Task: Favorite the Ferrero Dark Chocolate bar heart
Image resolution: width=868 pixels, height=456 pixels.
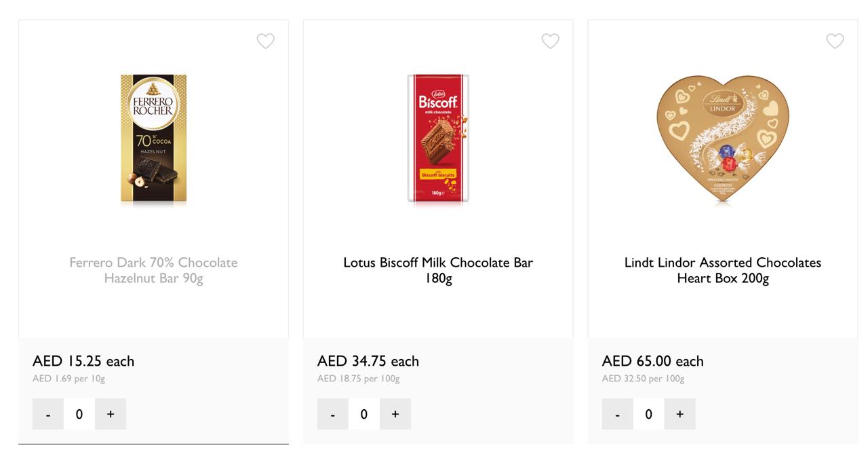Action: pyautogui.click(x=266, y=41)
